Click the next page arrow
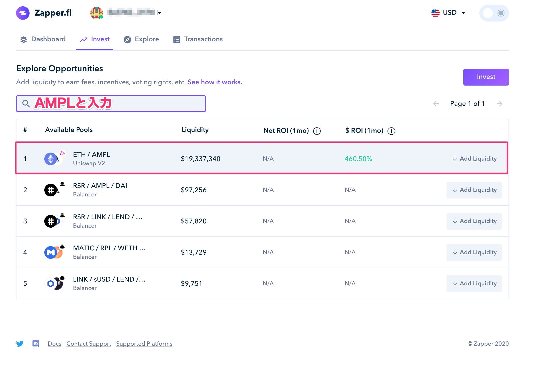The width and height of the screenshot is (533, 392). [x=499, y=104]
